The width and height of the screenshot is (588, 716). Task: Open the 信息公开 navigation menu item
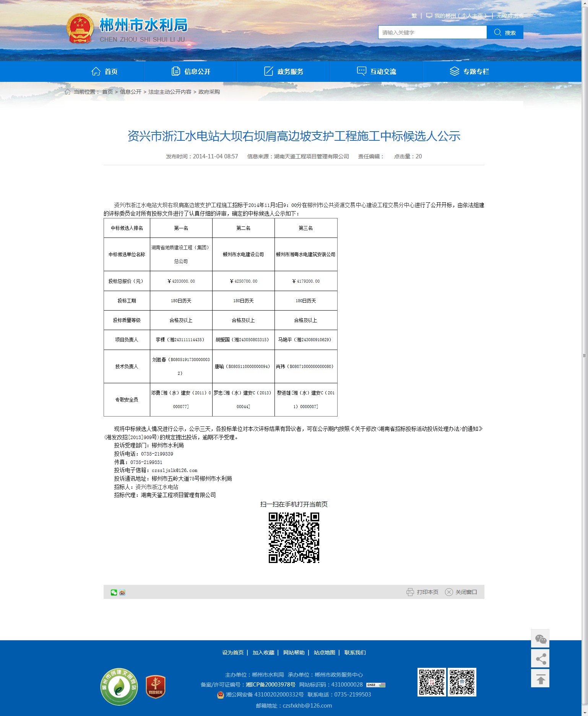(191, 72)
